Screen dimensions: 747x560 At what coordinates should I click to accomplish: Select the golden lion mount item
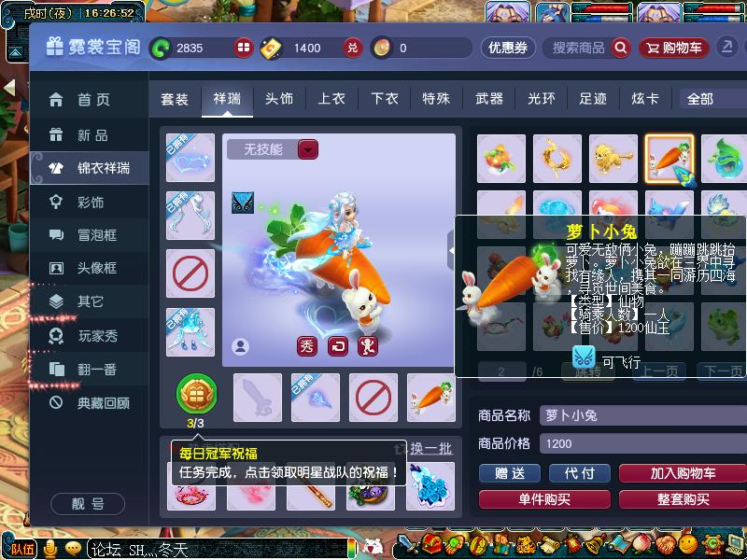click(x=613, y=159)
